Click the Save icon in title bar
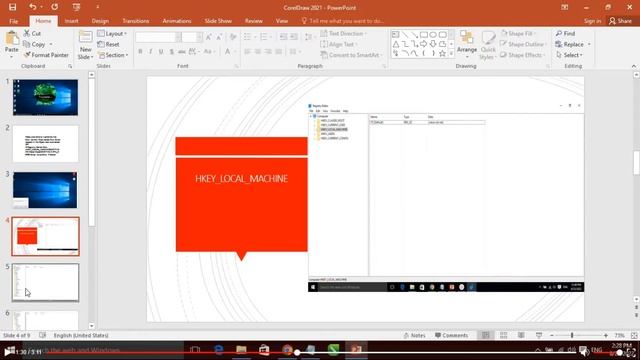640x360 pixels. coord(12,7)
